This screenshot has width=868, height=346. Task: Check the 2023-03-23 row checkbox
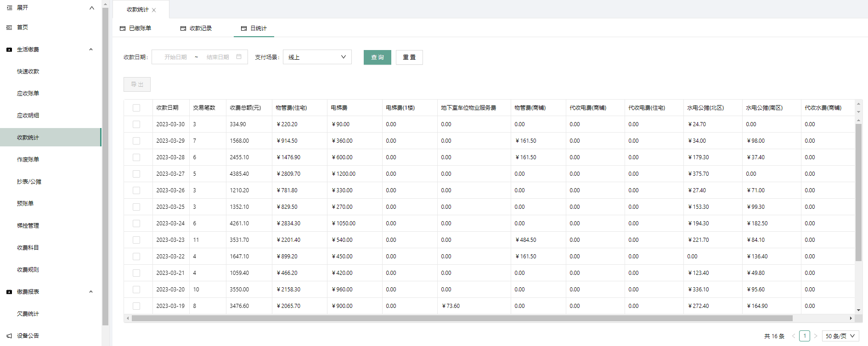(136, 240)
